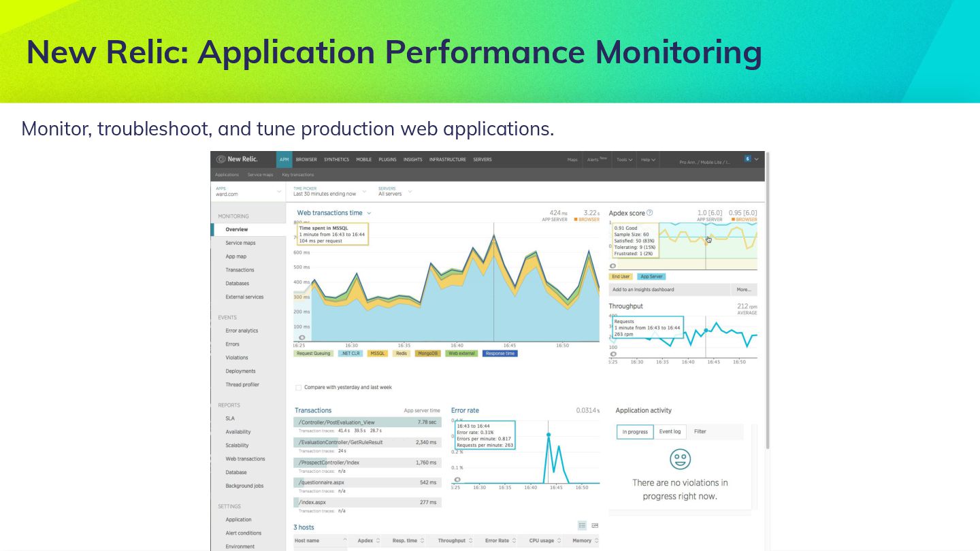Toggle the App Server Apdex legend
This screenshot has width=980, height=551.
coord(651,277)
